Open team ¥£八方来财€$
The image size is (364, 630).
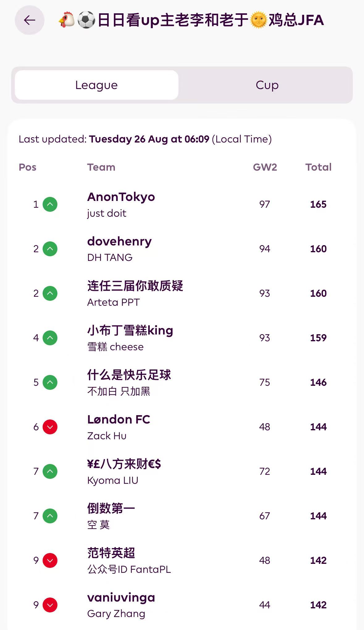click(124, 464)
